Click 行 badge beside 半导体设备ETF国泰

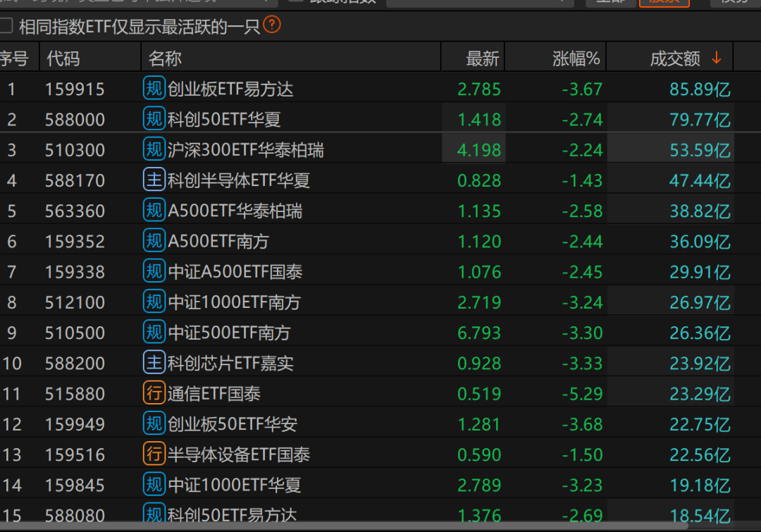(x=154, y=454)
